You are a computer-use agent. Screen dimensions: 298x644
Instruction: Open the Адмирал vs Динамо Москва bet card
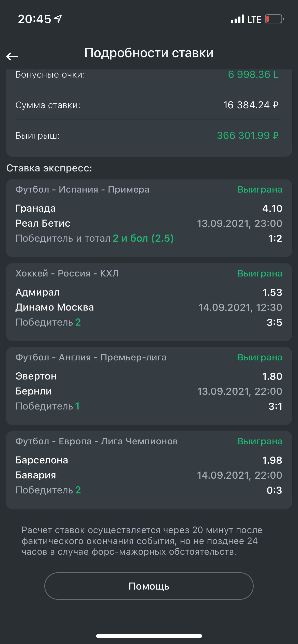pos(149,302)
